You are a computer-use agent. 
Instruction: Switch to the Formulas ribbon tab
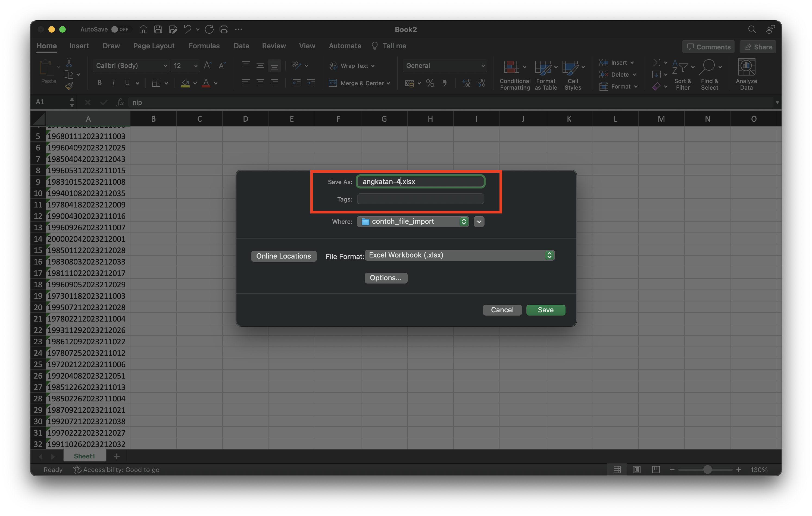tap(204, 46)
